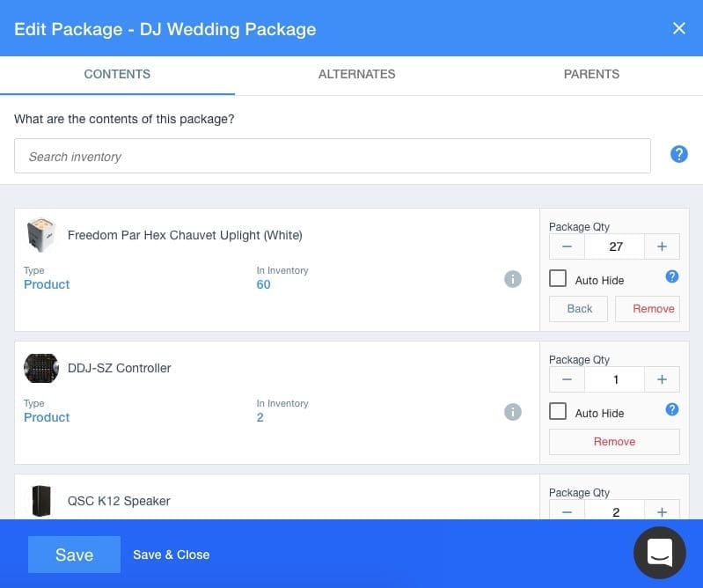Image resolution: width=703 pixels, height=588 pixels.
Task: Remove the DDJ-SZ Controller from package
Action: (x=614, y=442)
